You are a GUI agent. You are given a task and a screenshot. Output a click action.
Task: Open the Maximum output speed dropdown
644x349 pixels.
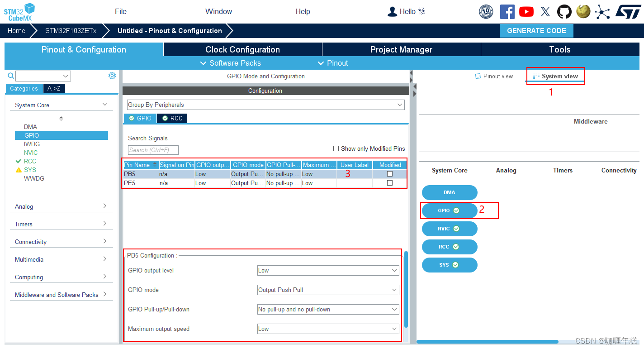[328, 329]
